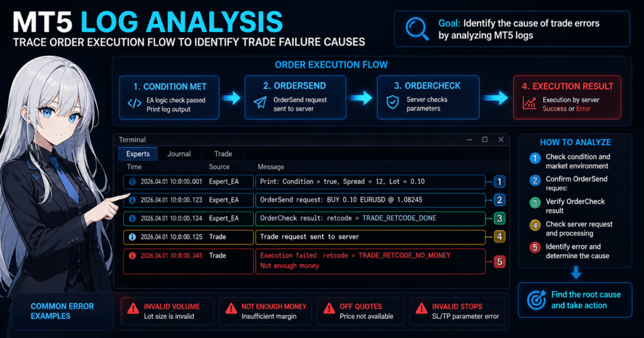
Task: Click info icon on the 10:0:00.123 log row
Action: [x=132, y=200]
